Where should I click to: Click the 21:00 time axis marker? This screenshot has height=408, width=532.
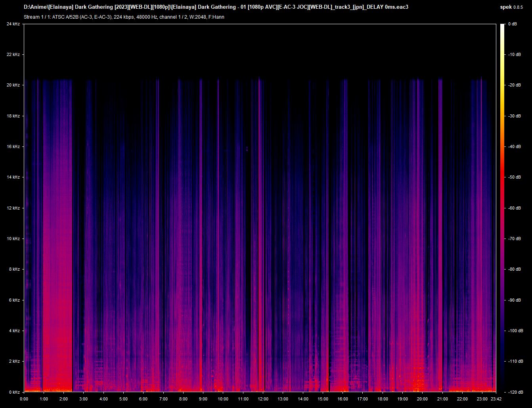[x=442, y=399]
